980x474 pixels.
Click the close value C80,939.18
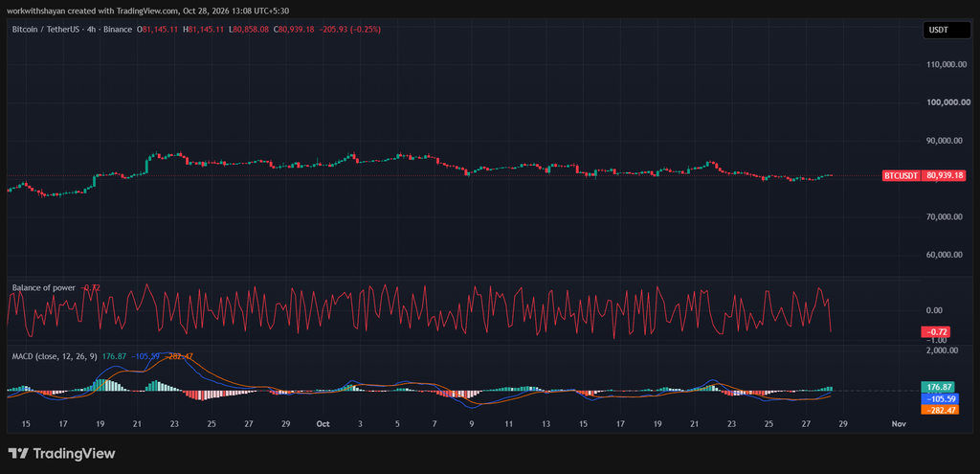[294, 30]
